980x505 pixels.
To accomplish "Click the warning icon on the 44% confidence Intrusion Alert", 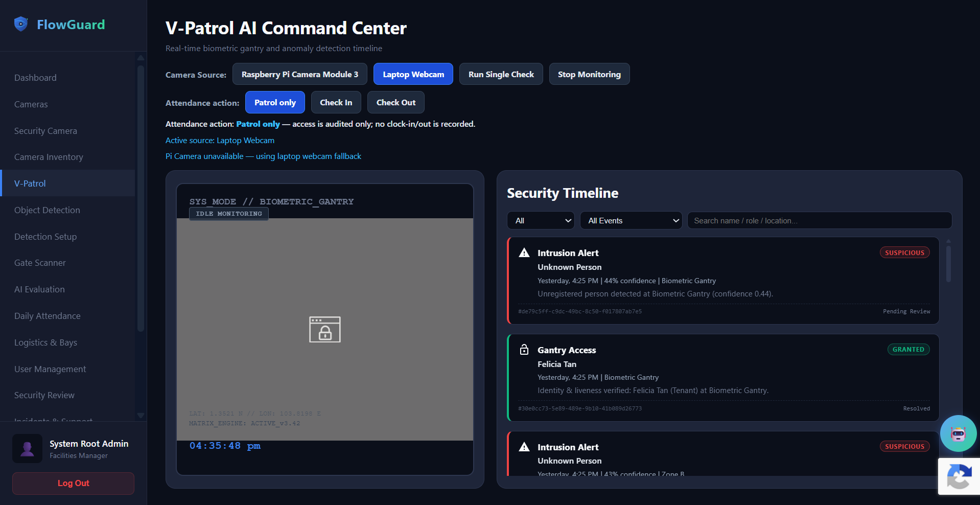I will point(524,253).
